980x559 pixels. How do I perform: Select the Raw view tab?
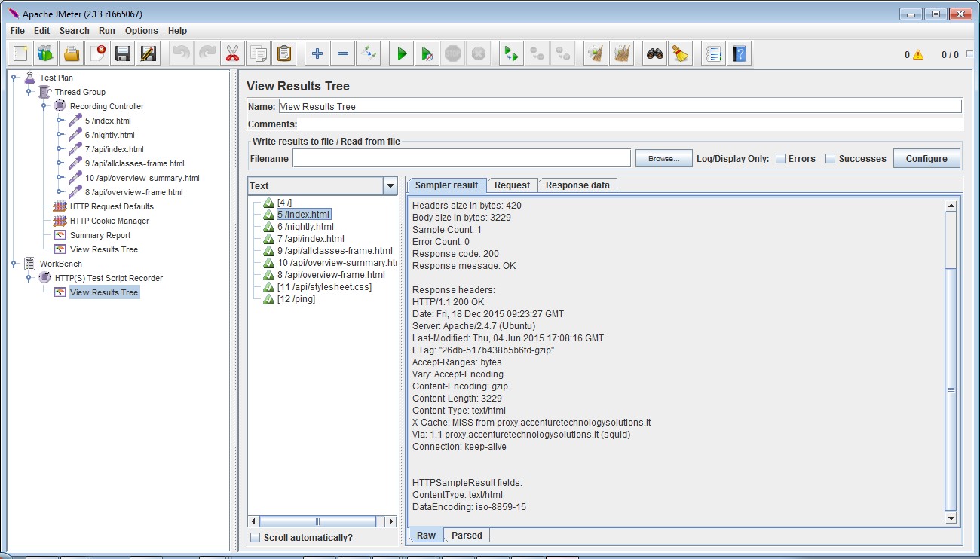coord(426,536)
